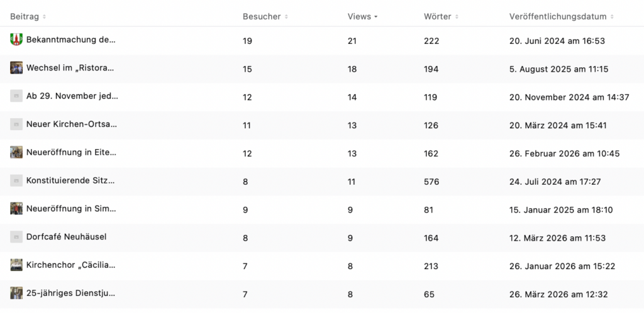Open the Dorfcafé Neuhäusel post link

[x=66, y=237]
